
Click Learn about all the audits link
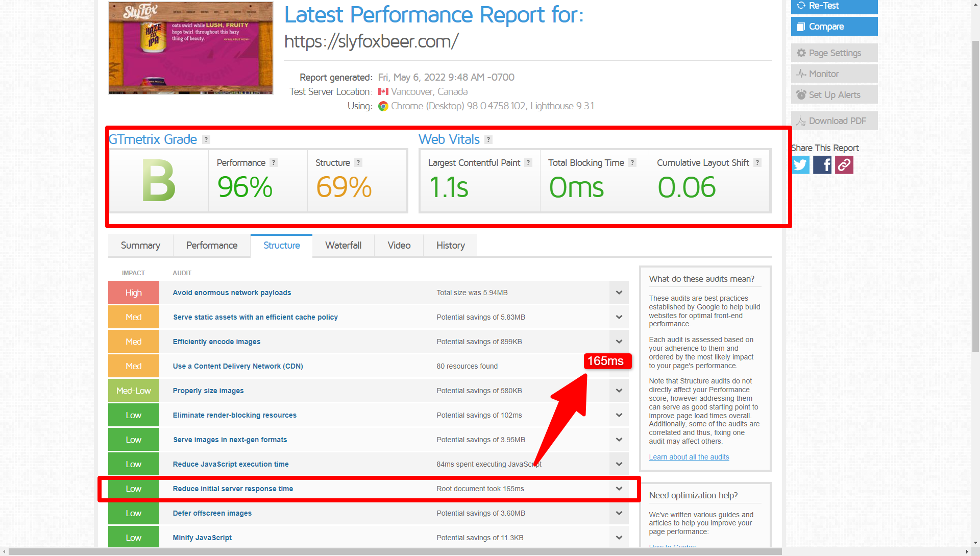(689, 457)
